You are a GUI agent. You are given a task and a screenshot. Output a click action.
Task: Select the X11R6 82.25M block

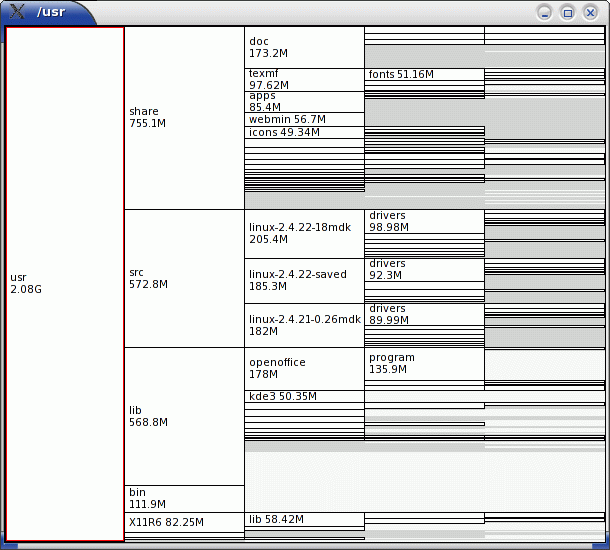tap(184, 522)
